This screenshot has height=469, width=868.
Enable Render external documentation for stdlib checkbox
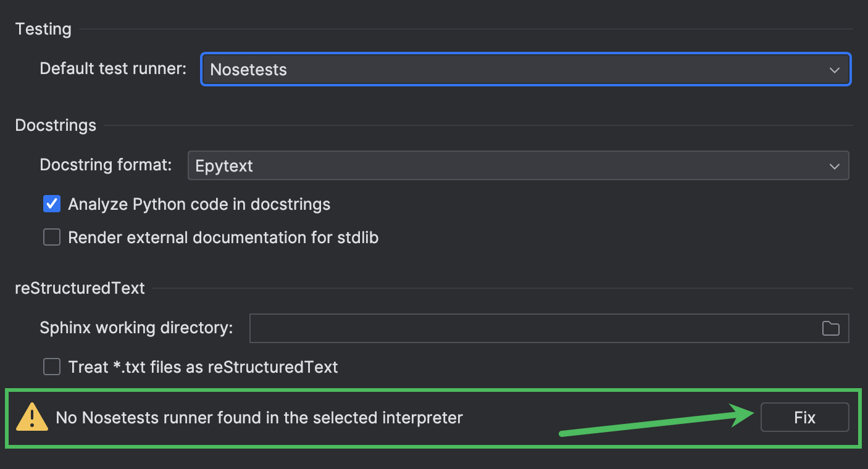52,237
